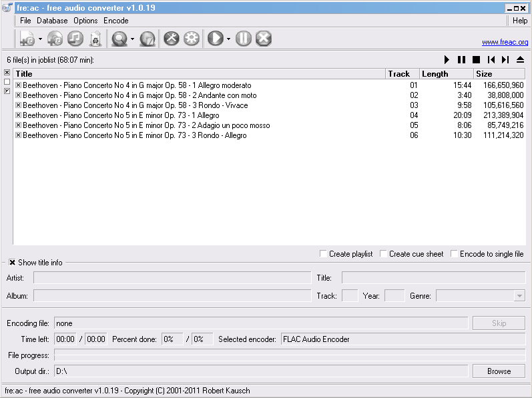Click the Output dir. path field

click(x=261, y=371)
